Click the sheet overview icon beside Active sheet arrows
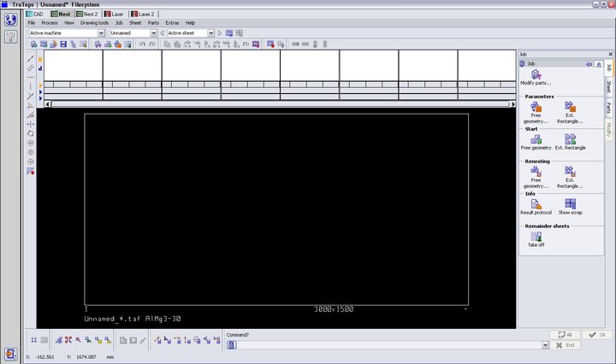 click(229, 33)
